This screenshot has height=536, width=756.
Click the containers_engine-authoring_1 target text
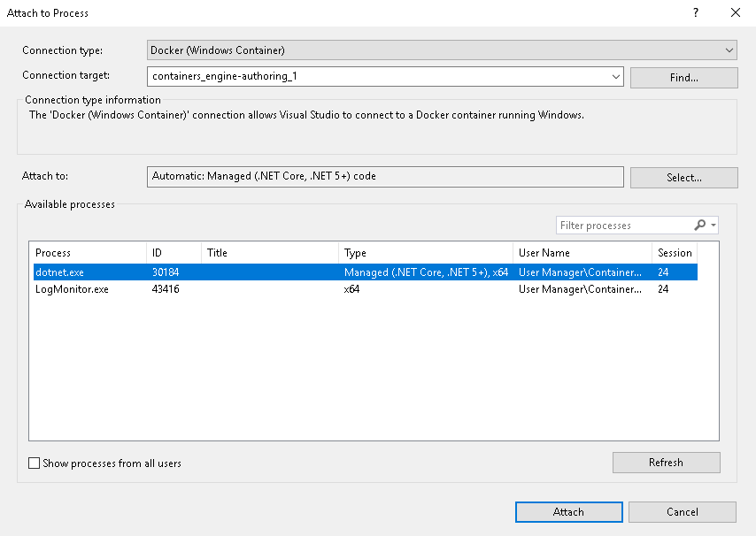pyautogui.click(x=225, y=76)
